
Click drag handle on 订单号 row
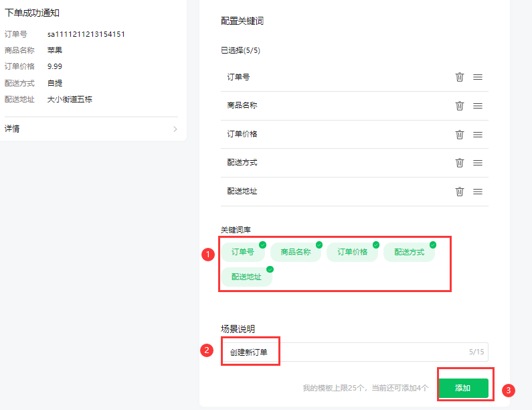pos(478,77)
